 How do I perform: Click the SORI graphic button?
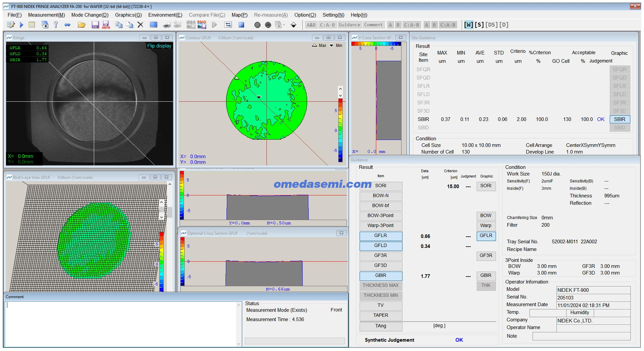[x=486, y=186]
